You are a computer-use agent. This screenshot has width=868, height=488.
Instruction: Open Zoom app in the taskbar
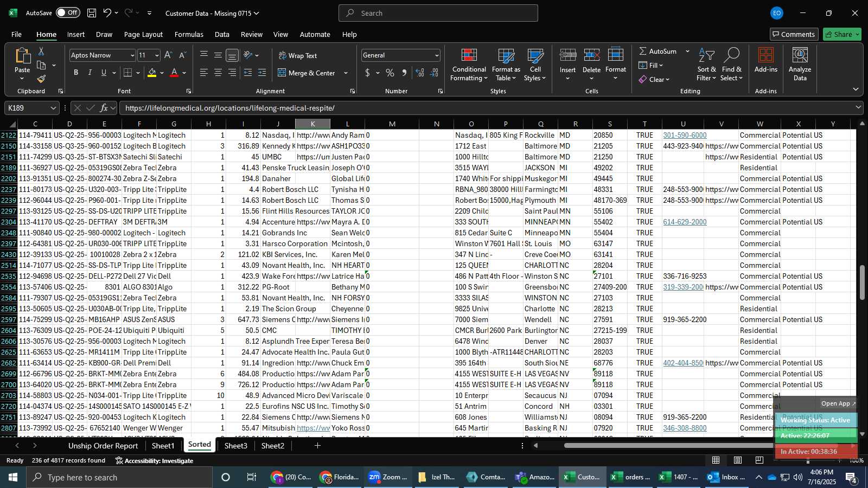[387, 477]
